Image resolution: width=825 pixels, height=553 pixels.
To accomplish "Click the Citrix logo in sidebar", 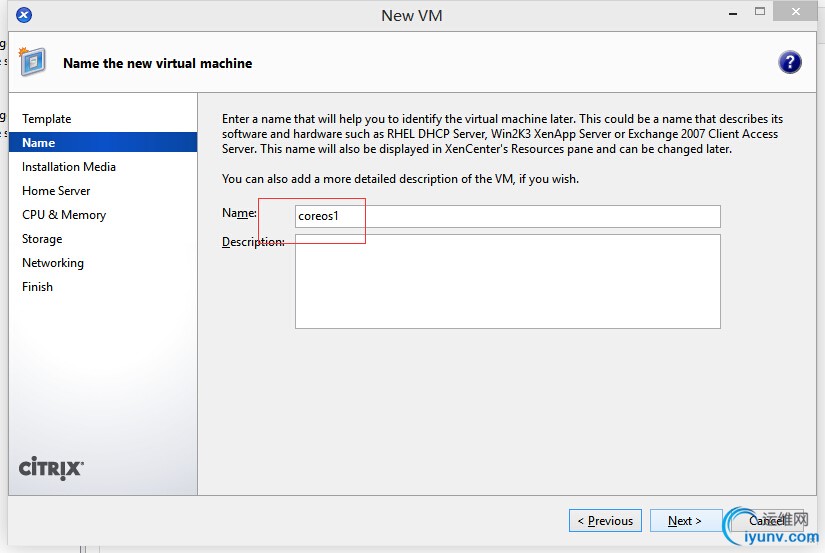I will (x=51, y=467).
